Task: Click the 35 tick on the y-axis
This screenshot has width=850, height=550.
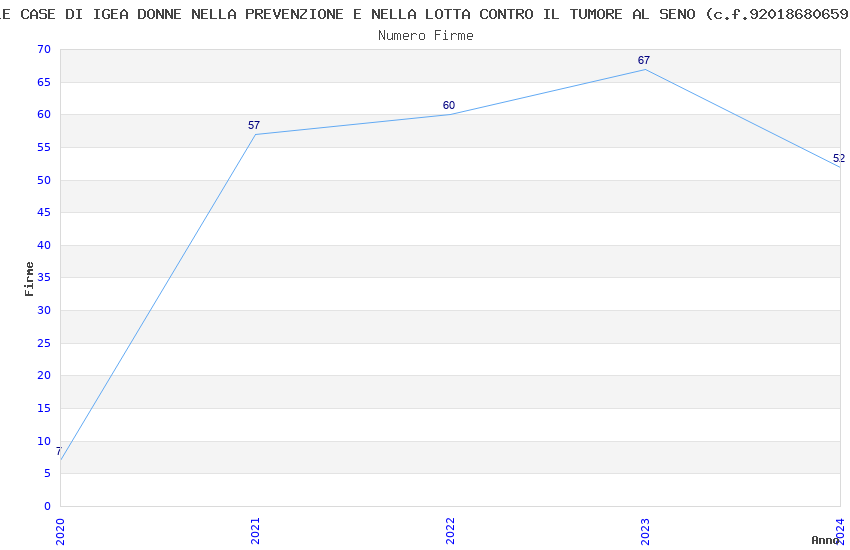Action: coord(42,278)
